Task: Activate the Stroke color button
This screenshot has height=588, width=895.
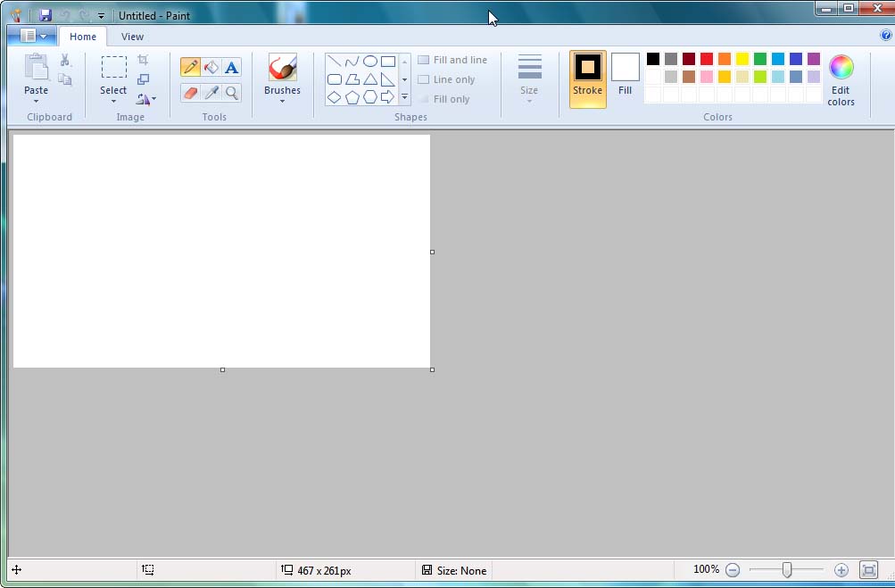Action: [587, 79]
